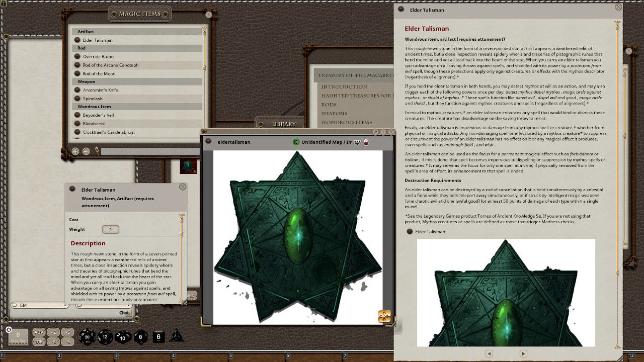This screenshot has height=362, width=644.
Task: Toggle the -2 modifier button
Action: point(53,342)
